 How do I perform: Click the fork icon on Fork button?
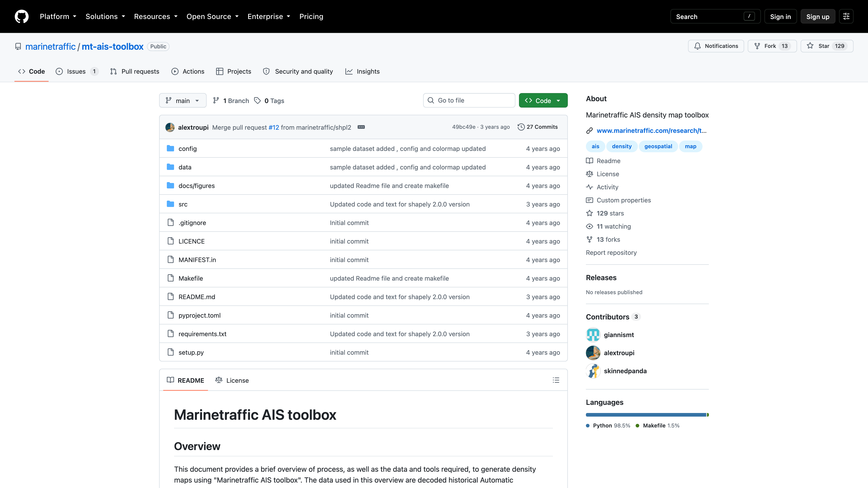[757, 46]
